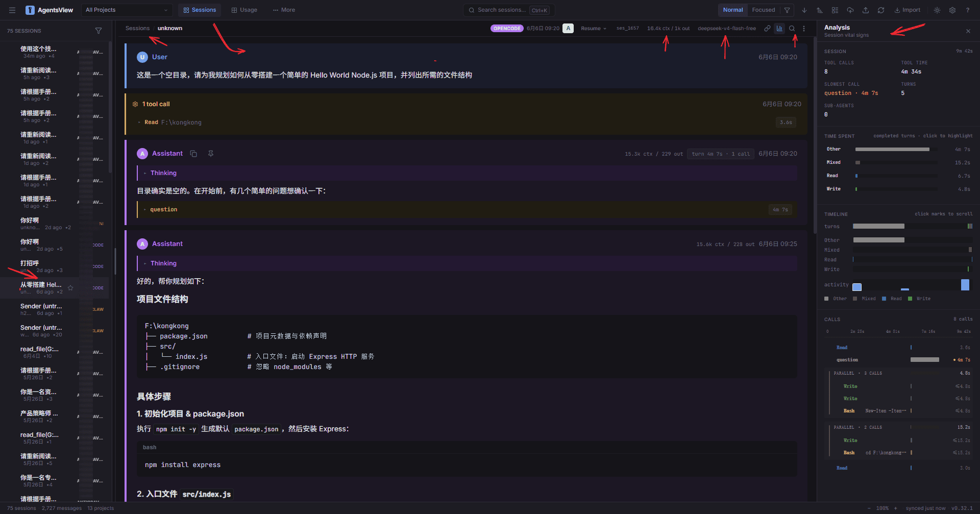Click the zoom out minus in status bar

(x=869, y=508)
